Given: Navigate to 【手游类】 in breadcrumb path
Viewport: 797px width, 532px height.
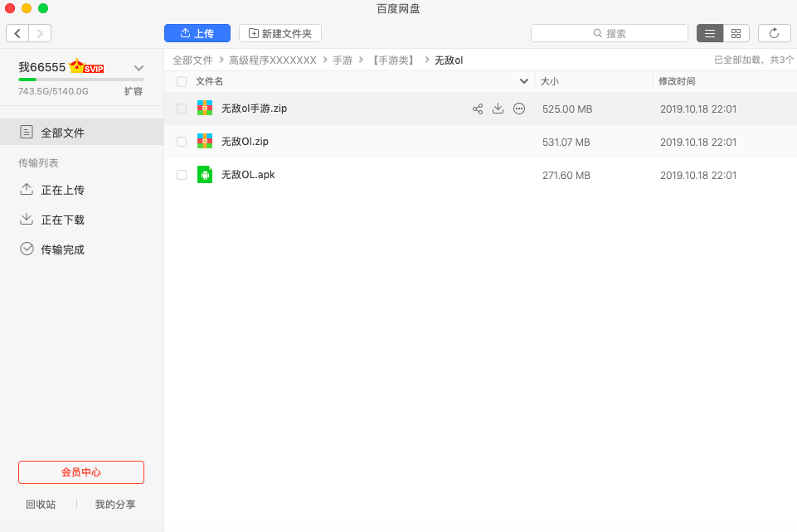Looking at the screenshot, I should 392,60.
